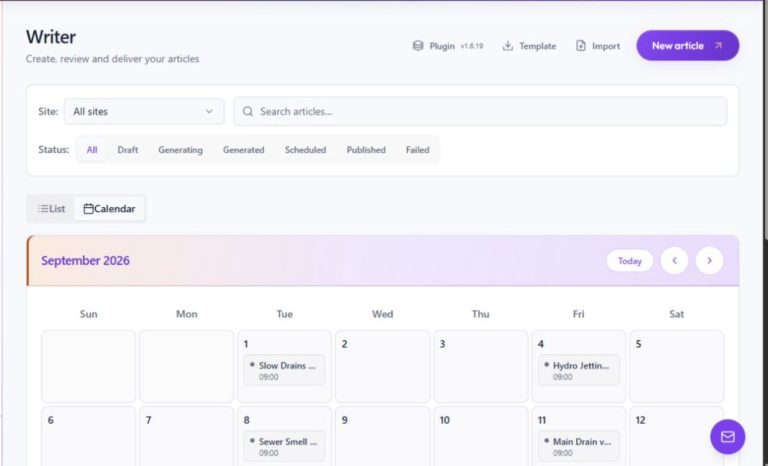
Task: Open the Main Drain v... article event
Action: tap(578, 446)
